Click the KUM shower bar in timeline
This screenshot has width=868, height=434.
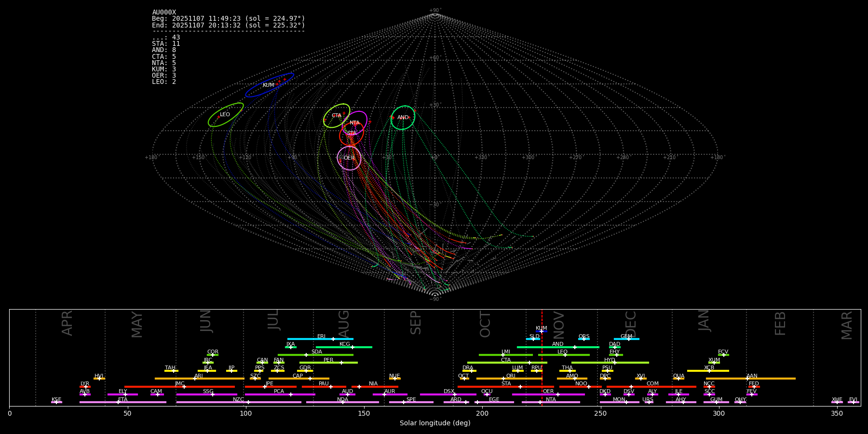(542, 331)
